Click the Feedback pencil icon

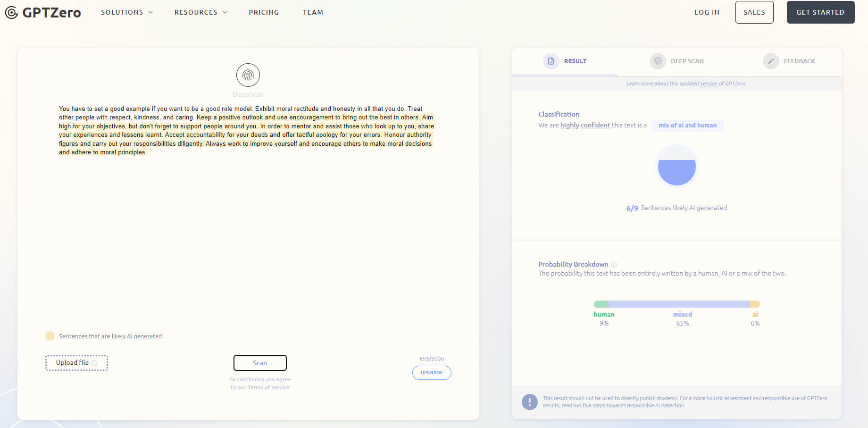tap(770, 61)
